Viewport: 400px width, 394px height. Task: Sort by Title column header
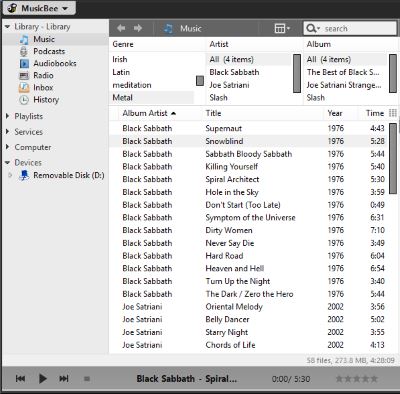point(213,113)
